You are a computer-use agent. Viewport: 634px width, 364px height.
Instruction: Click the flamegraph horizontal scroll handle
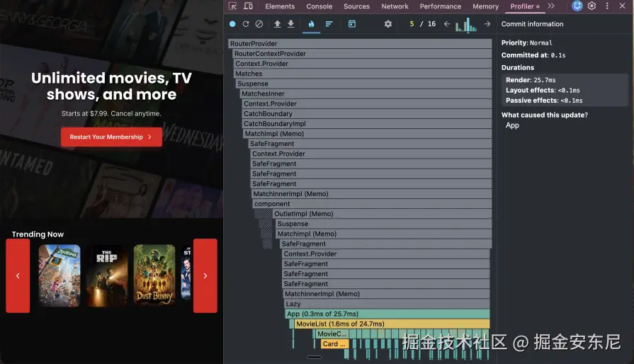pyautogui.click(x=315, y=357)
